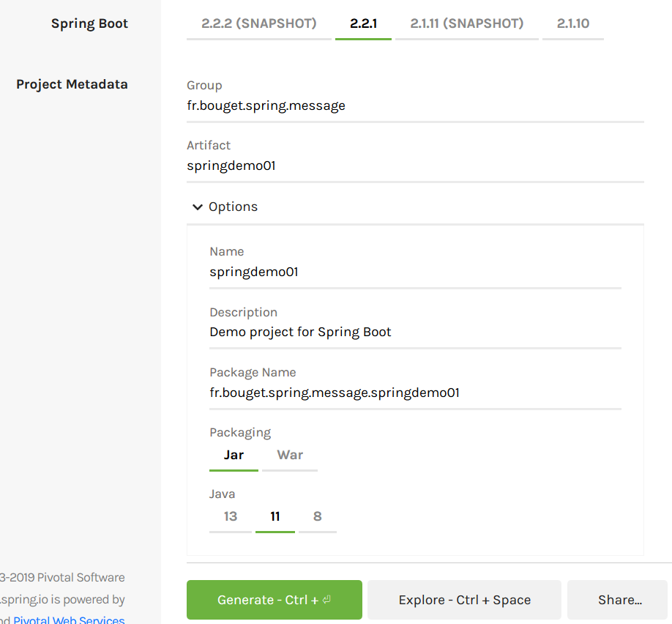This screenshot has height=624, width=672.
Task: Switch packaging to War
Action: (290, 455)
